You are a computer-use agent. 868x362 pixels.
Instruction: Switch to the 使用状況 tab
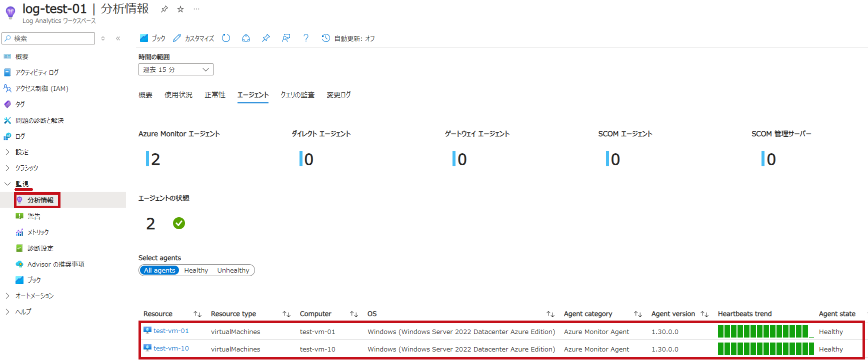[x=178, y=95]
